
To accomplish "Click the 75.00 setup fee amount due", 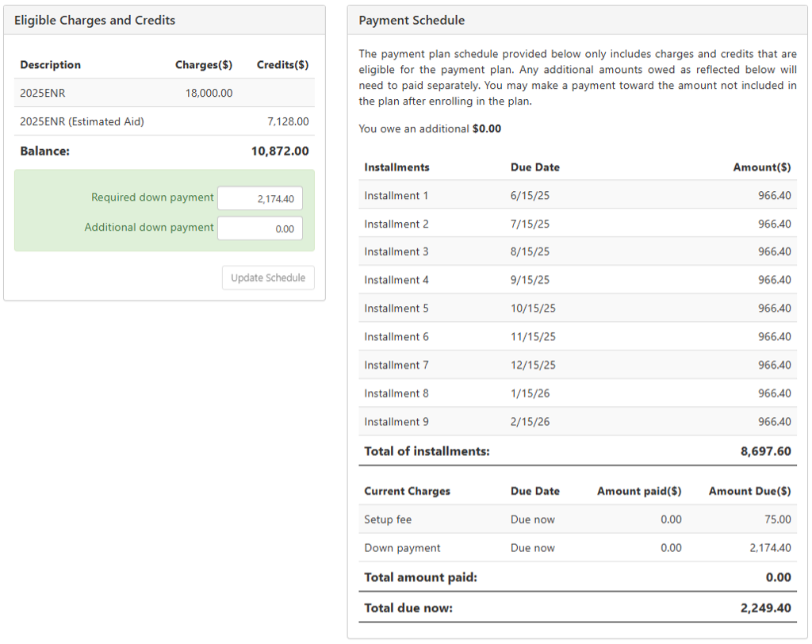I will [x=777, y=519].
